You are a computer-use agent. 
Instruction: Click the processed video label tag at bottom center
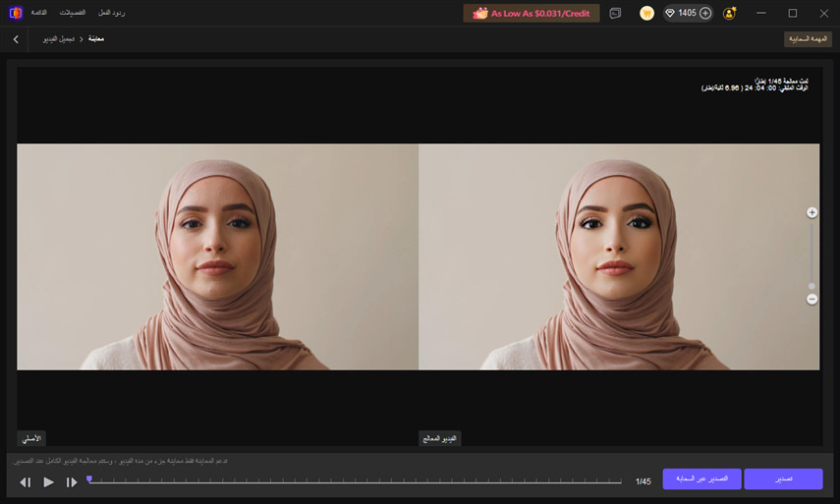tap(440, 438)
